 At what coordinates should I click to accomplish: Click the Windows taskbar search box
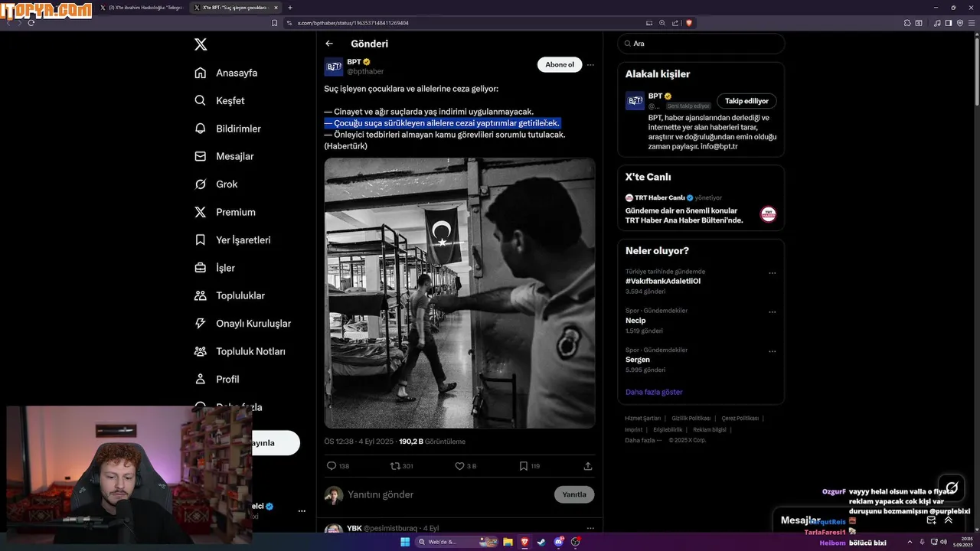tap(457, 542)
